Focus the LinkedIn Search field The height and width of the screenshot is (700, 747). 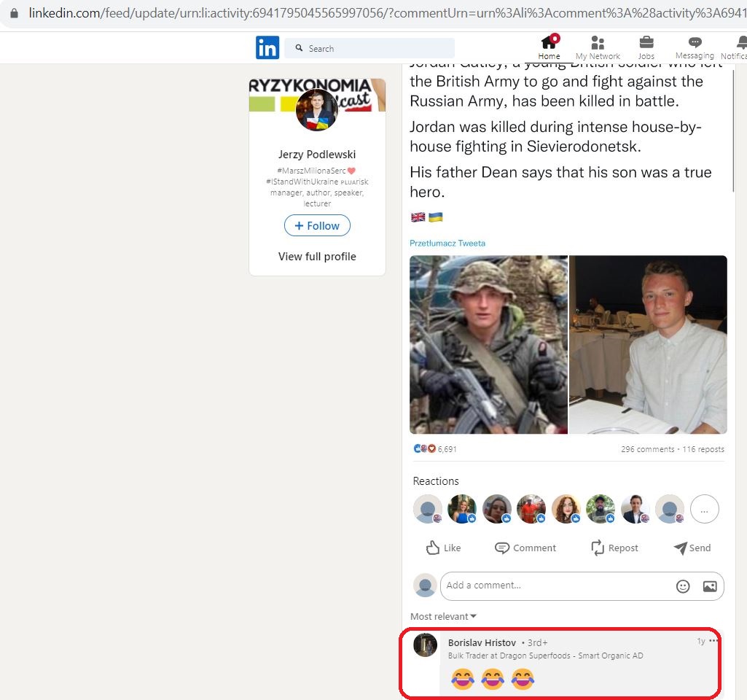[x=369, y=48]
